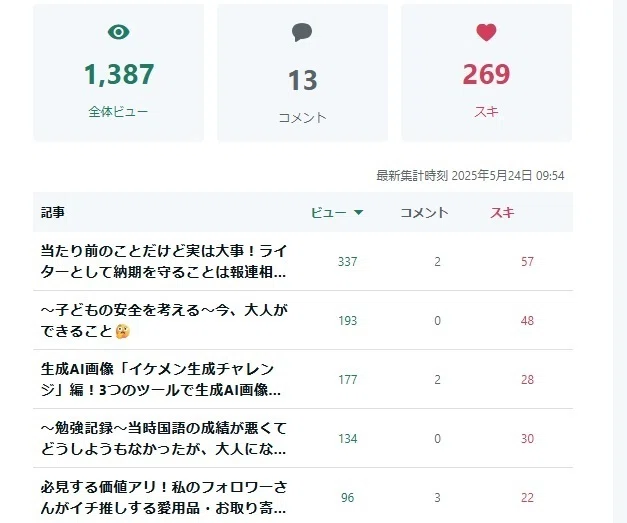The height and width of the screenshot is (523, 627).
Task: Click the 記事 column header
Action: (52, 212)
